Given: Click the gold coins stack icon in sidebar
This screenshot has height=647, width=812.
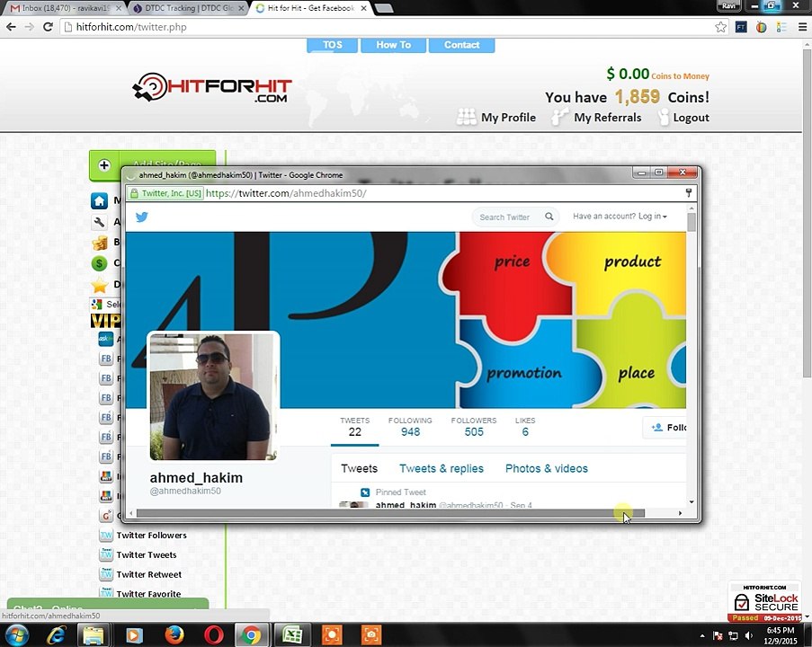Looking at the screenshot, I should click(100, 243).
